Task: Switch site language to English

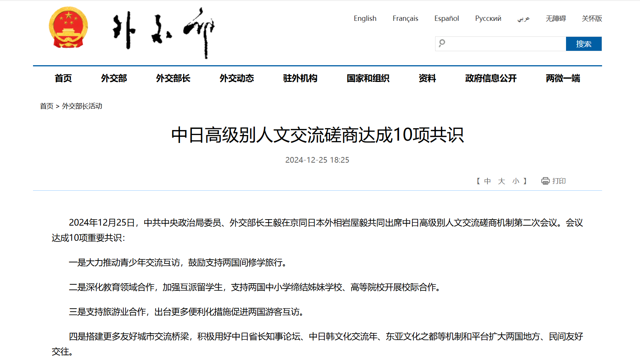Action: point(365,18)
